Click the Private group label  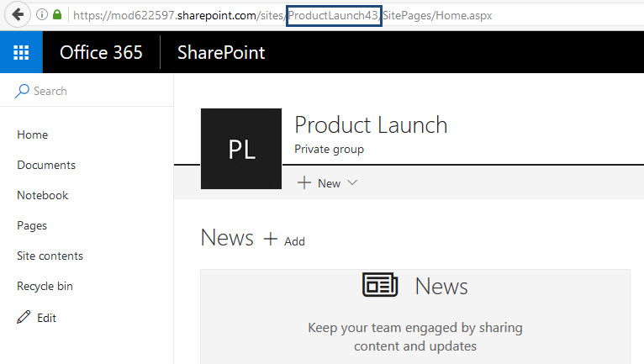click(x=329, y=149)
